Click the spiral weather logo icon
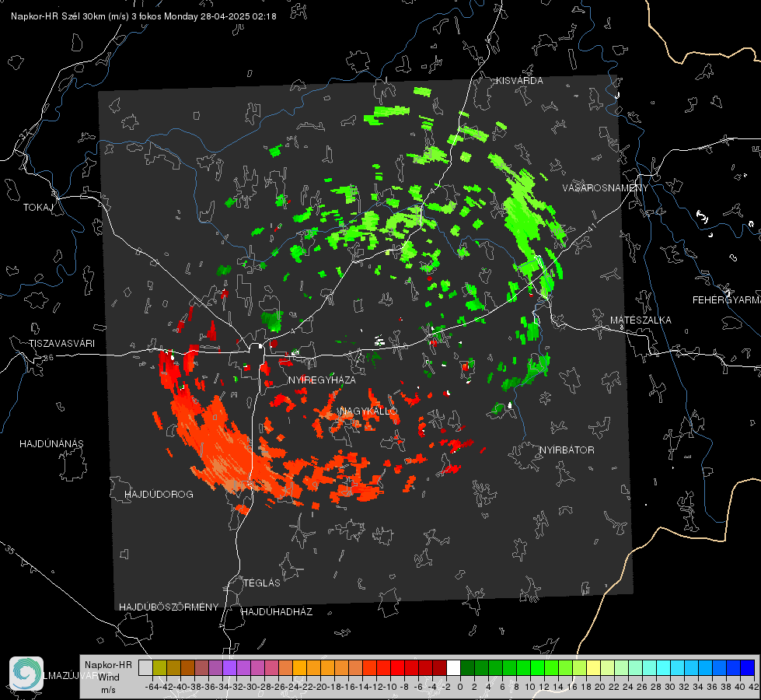This screenshot has width=761, height=700. (x=26, y=674)
